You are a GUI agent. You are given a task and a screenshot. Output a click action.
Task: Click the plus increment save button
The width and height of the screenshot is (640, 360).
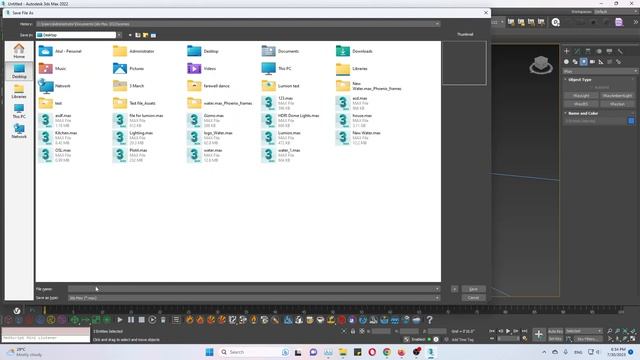454,289
